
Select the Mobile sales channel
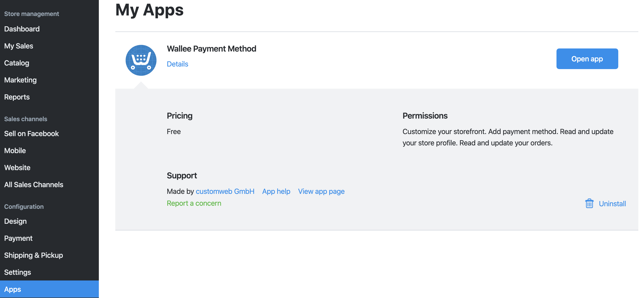coord(15,151)
